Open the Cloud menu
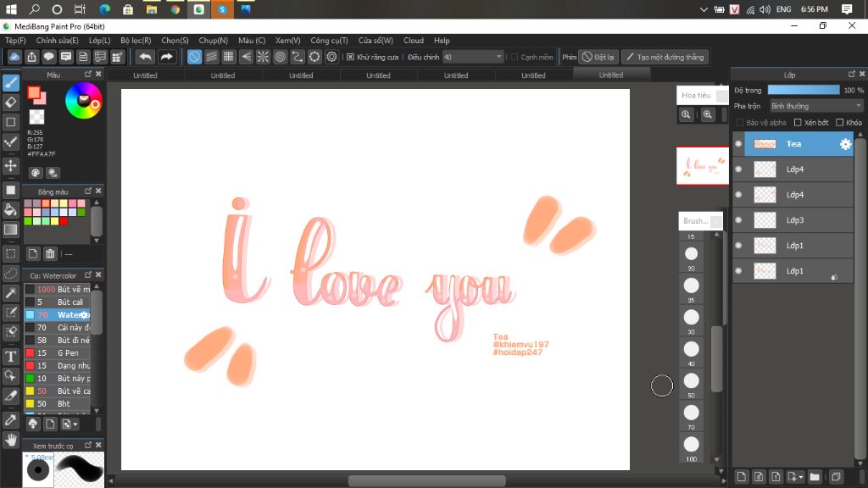868x488 pixels. pyautogui.click(x=414, y=41)
